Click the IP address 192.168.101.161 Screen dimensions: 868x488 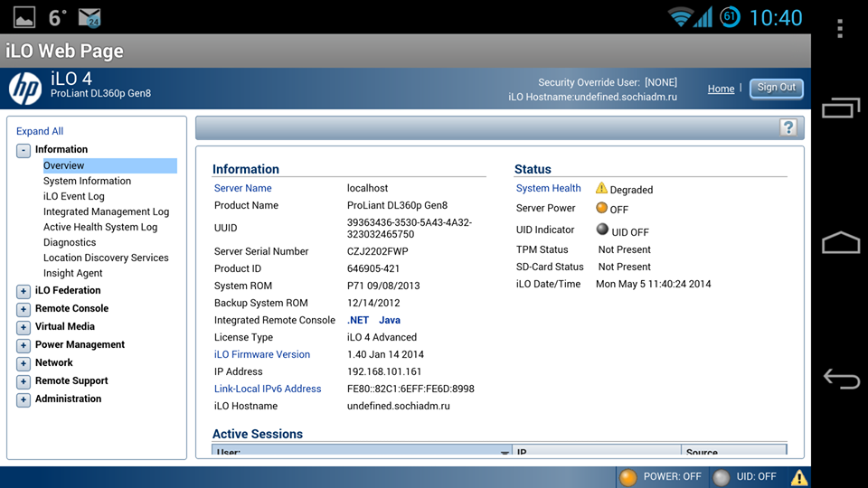[384, 371]
